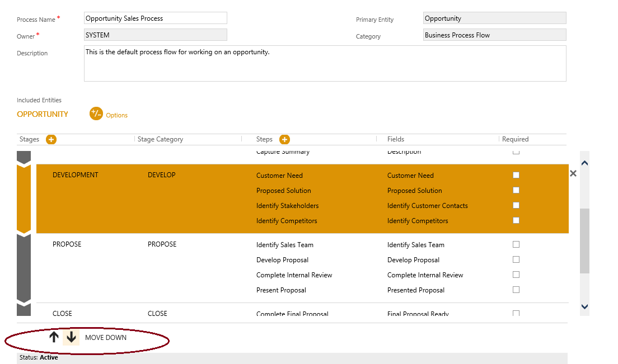Screen dimensions: 618x364
Task: Move the selected stage down
Action: tap(71, 337)
